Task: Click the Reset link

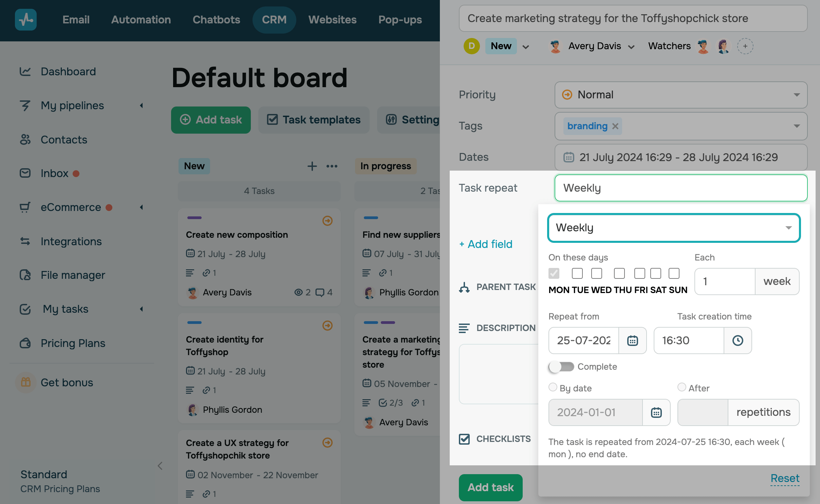Action: coord(785,478)
